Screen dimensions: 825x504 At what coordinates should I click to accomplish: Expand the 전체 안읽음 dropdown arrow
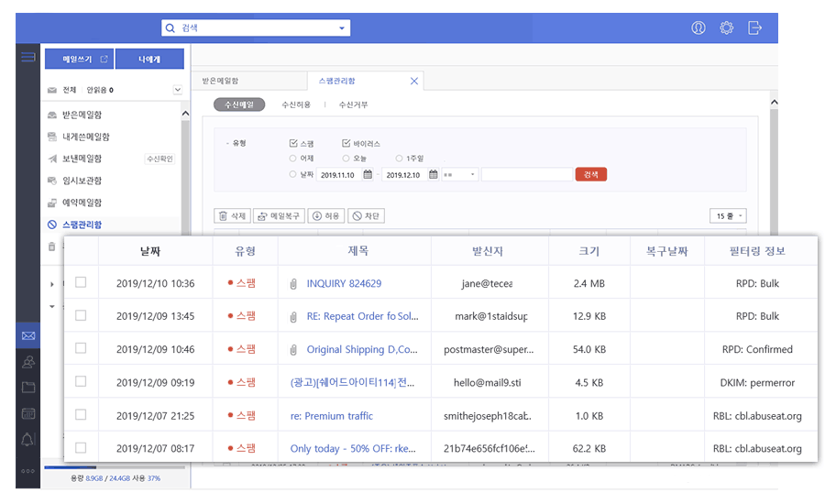[178, 90]
